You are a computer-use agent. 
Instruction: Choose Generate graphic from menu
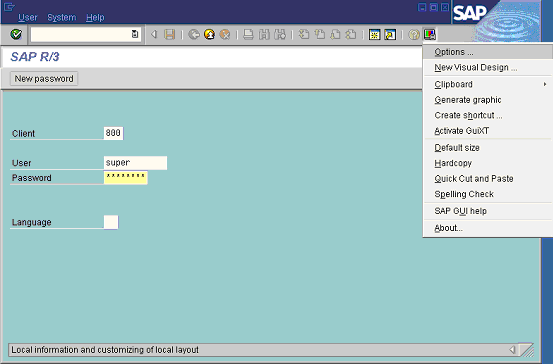point(487,100)
